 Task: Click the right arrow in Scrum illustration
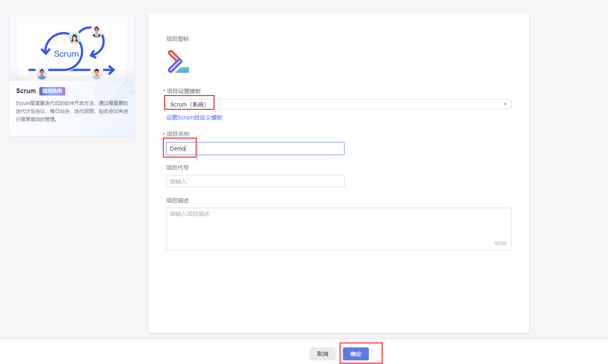(x=110, y=70)
